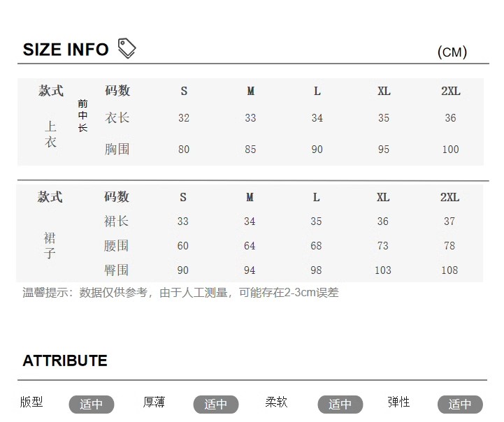Screen dimensions: 504x422
Task: Click the 适中 pill next to 版型
Action: [x=92, y=404]
